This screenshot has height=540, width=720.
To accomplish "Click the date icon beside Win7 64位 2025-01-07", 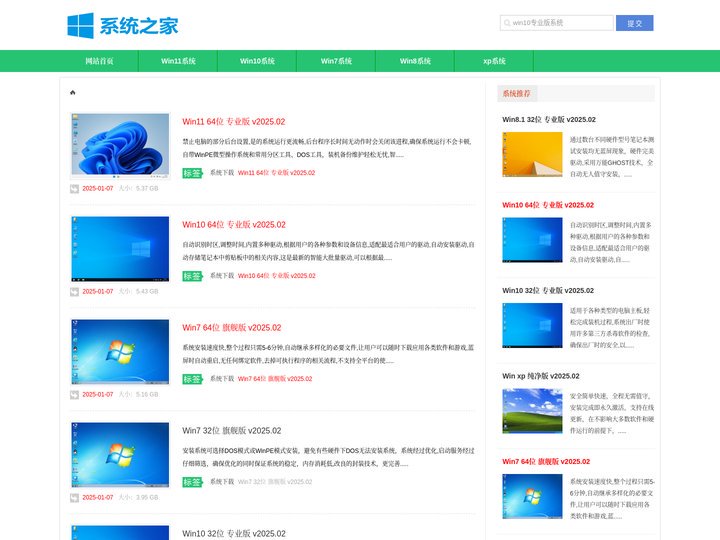I will [74, 395].
